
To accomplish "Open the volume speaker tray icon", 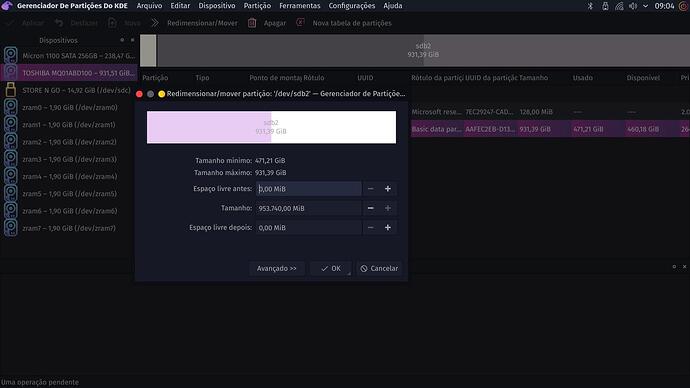I will [x=633, y=6].
